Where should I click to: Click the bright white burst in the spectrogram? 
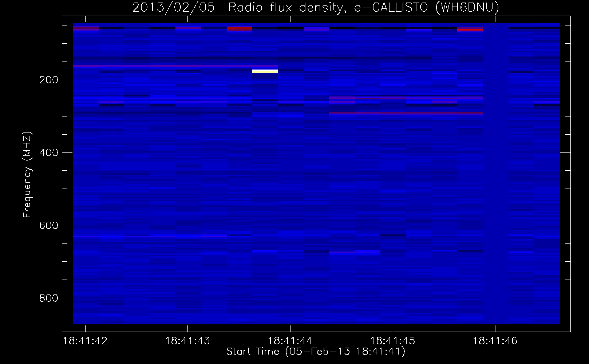pos(265,71)
